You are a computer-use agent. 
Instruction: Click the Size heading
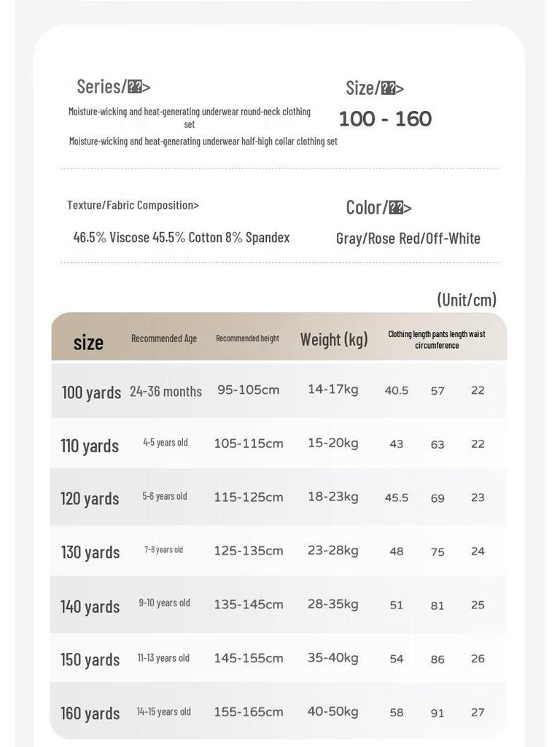375,88
